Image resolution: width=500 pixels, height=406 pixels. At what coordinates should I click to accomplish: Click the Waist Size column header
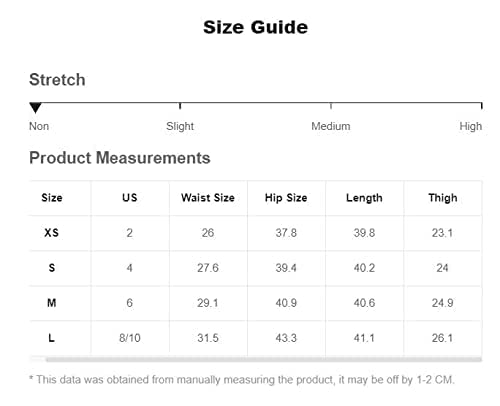[x=208, y=198]
